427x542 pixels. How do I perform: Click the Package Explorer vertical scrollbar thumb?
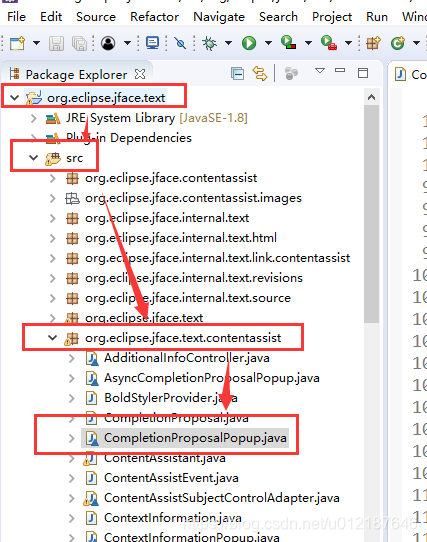371,214
